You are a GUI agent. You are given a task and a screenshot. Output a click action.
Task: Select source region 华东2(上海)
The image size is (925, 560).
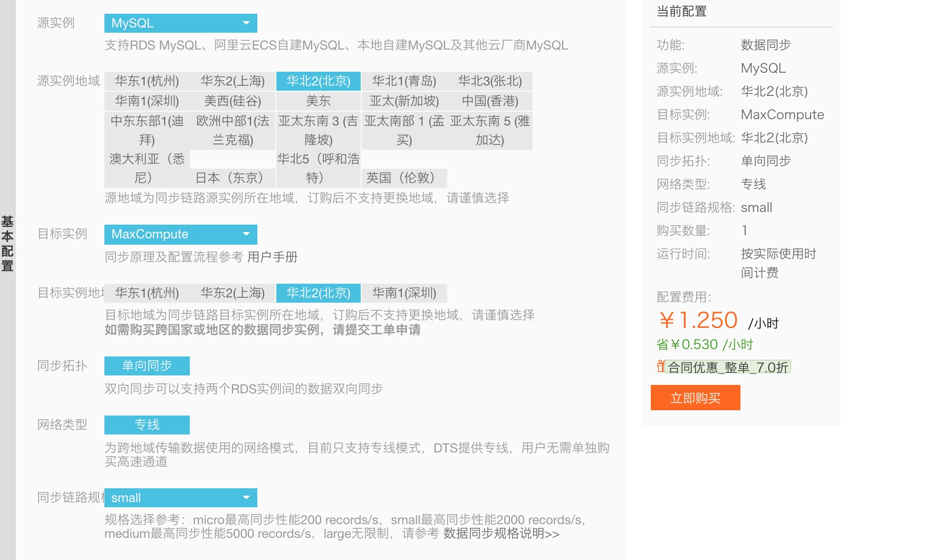(233, 81)
